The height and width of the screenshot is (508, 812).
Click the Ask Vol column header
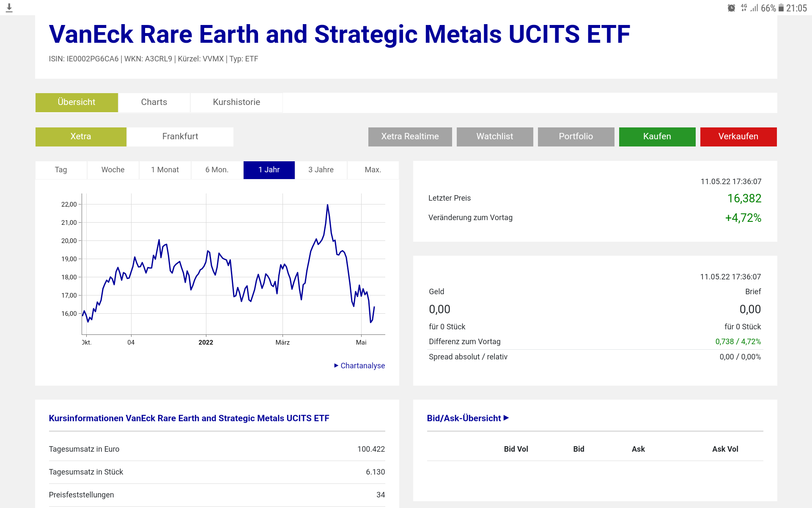tap(725, 449)
